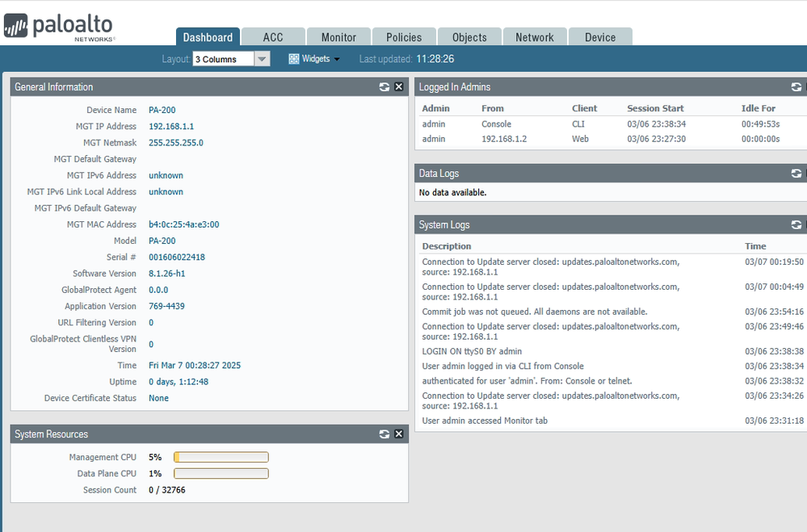The width and height of the screenshot is (807, 532).
Task: Close the System Resources widget
Action: point(399,434)
